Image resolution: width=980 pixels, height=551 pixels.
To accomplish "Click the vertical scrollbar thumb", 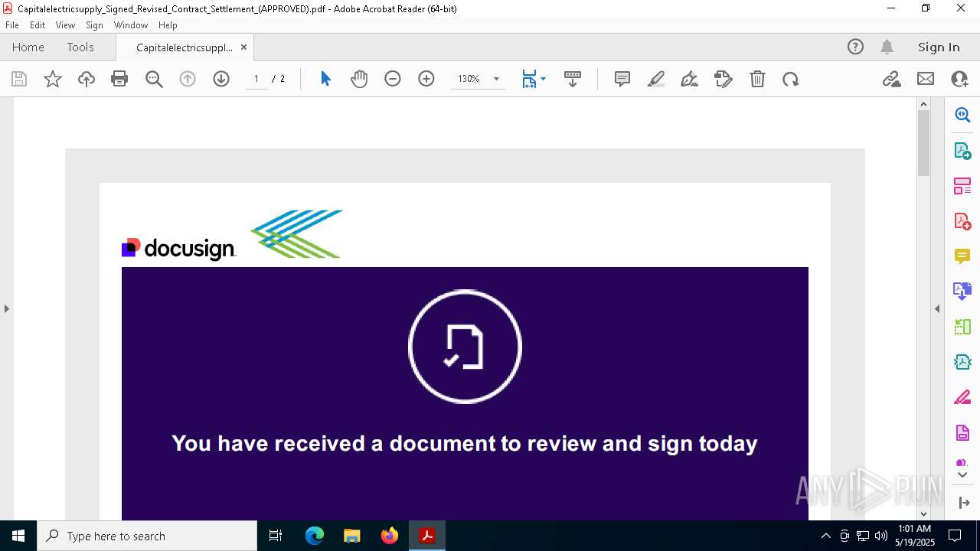I will point(923,143).
